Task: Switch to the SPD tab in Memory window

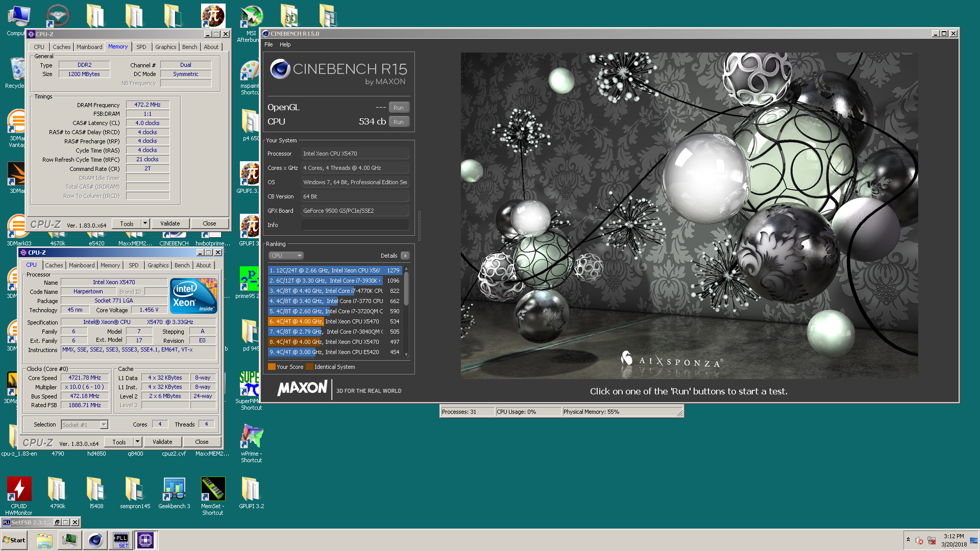Action: click(x=141, y=47)
